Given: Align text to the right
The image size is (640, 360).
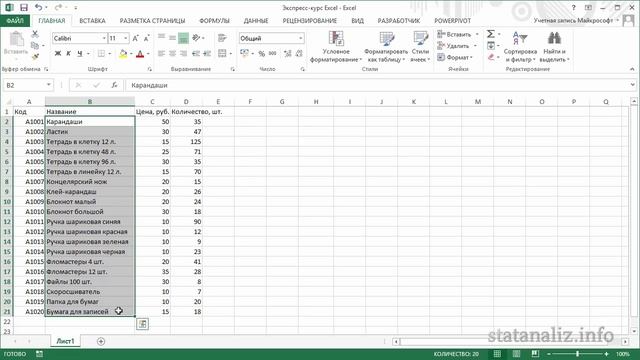Looking at the screenshot, I should 183,53.
